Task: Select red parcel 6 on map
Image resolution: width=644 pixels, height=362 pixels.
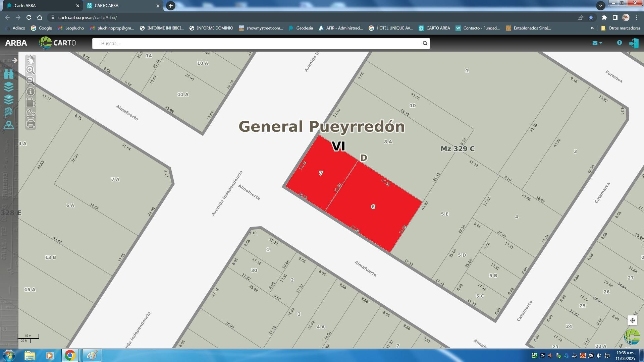Action: [x=373, y=207]
